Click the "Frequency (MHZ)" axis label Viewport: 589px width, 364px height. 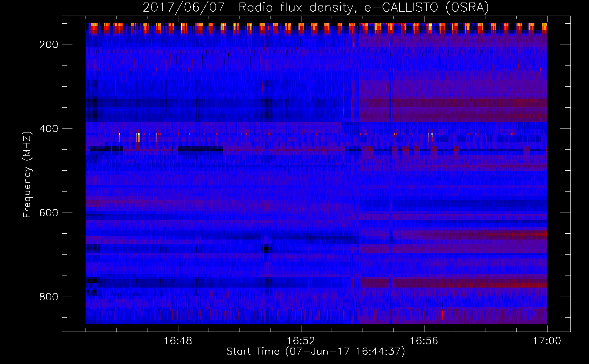tap(27, 174)
